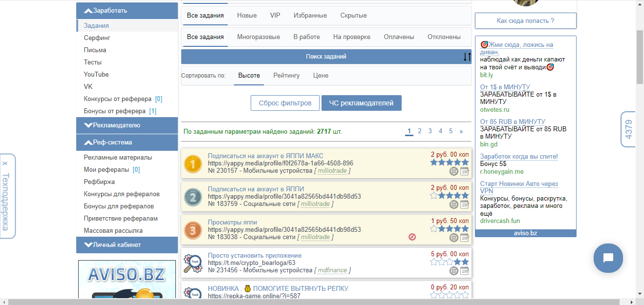Click the gold medal icon of task 230157
This screenshot has height=305, width=644.
coord(193,164)
